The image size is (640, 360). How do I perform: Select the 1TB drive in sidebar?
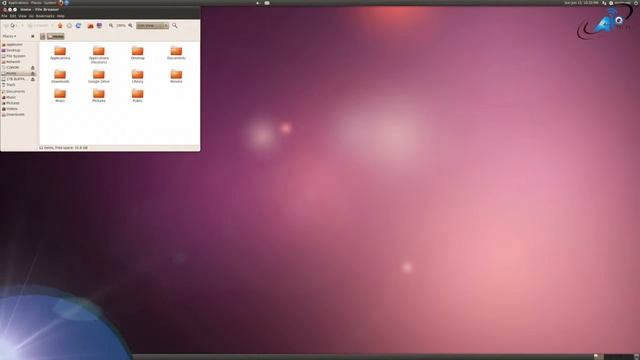pos(16,79)
